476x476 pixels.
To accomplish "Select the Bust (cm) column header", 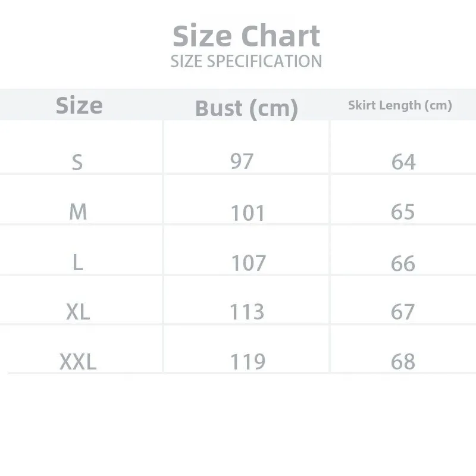I will (246, 108).
